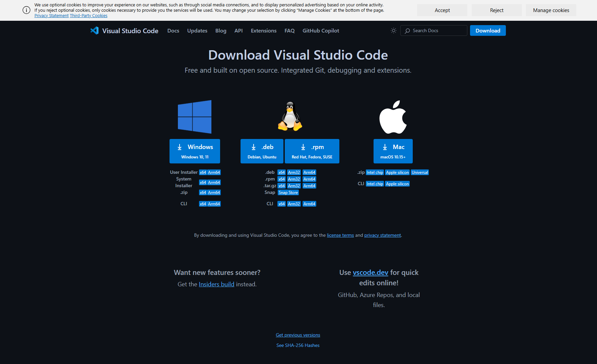
Task: Click the large Windows logo
Action: tap(195, 117)
